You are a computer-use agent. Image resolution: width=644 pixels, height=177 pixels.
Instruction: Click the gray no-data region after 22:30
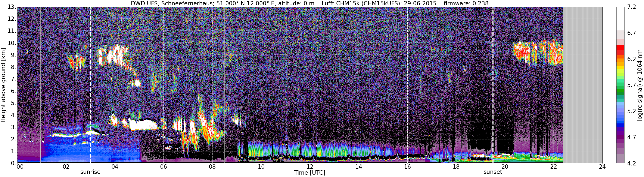pos(582,85)
